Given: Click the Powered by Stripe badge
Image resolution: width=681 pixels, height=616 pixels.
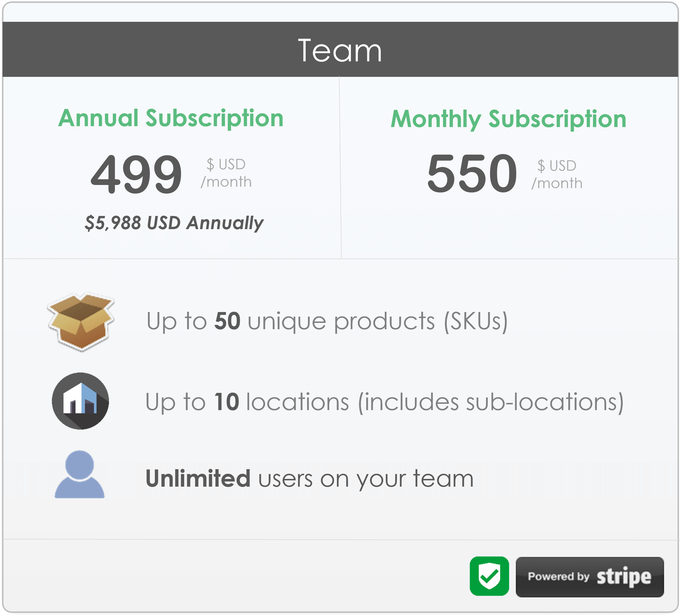Looking at the screenshot, I should coord(590,577).
